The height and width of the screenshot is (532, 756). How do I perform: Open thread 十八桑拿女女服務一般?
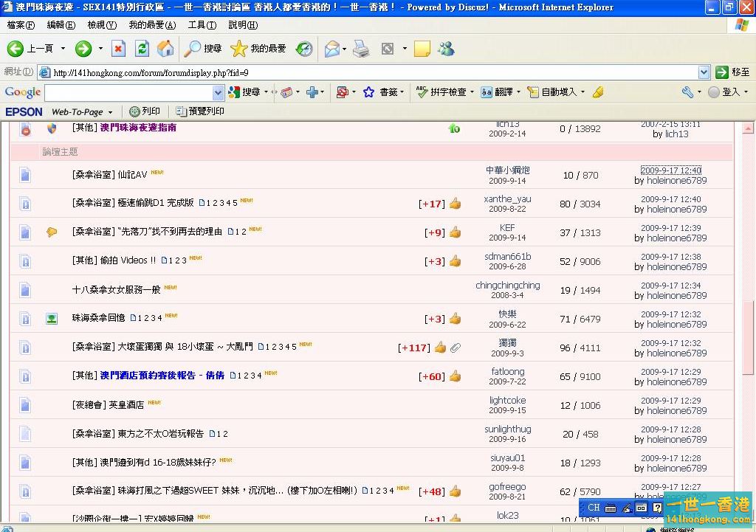(x=116, y=290)
